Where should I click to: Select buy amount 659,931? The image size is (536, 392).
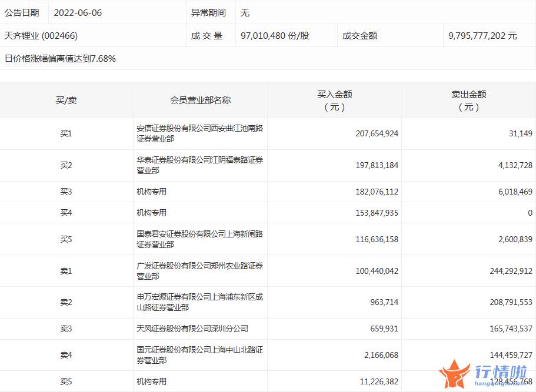pos(384,329)
